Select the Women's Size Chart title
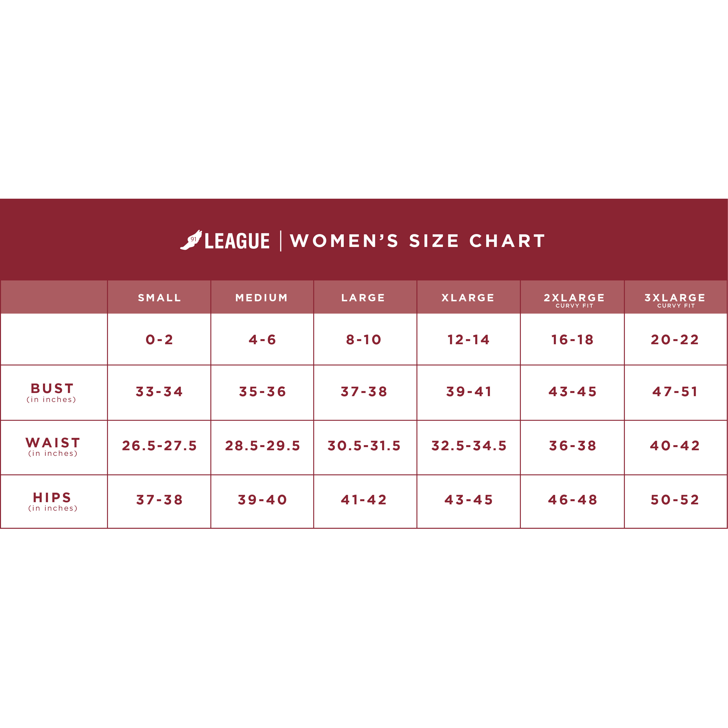This screenshot has width=728, height=728. click(417, 241)
